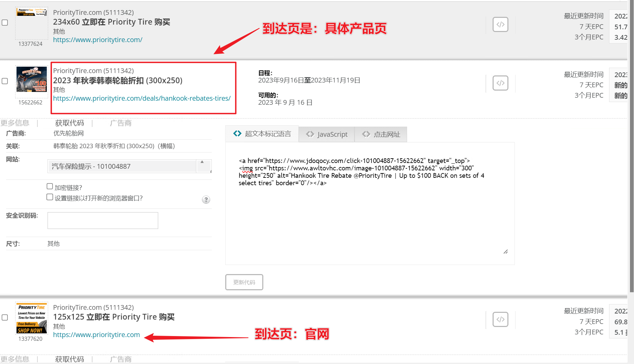
Task: Switch to the 点击网址 tab
Action: (x=381, y=134)
